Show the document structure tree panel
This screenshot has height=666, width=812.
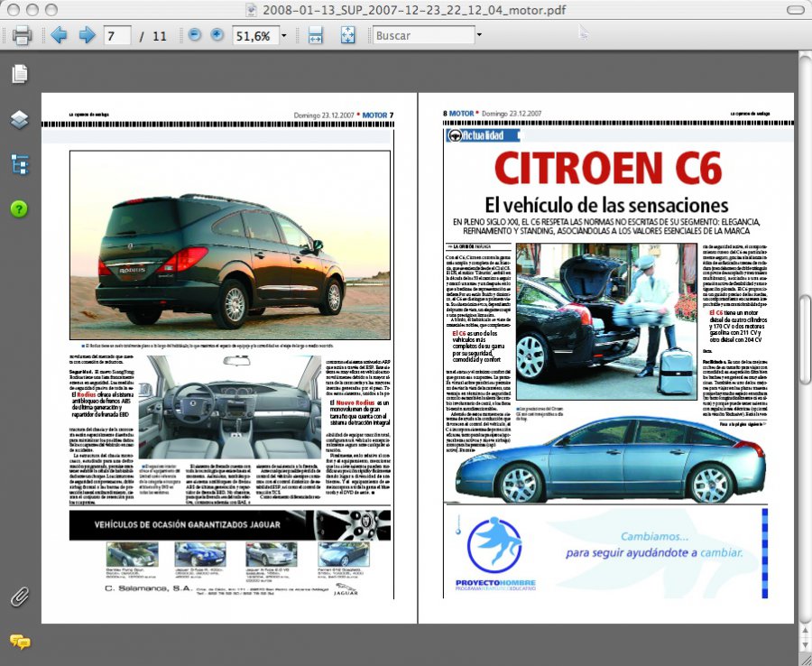pyautogui.click(x=20, y=164)
